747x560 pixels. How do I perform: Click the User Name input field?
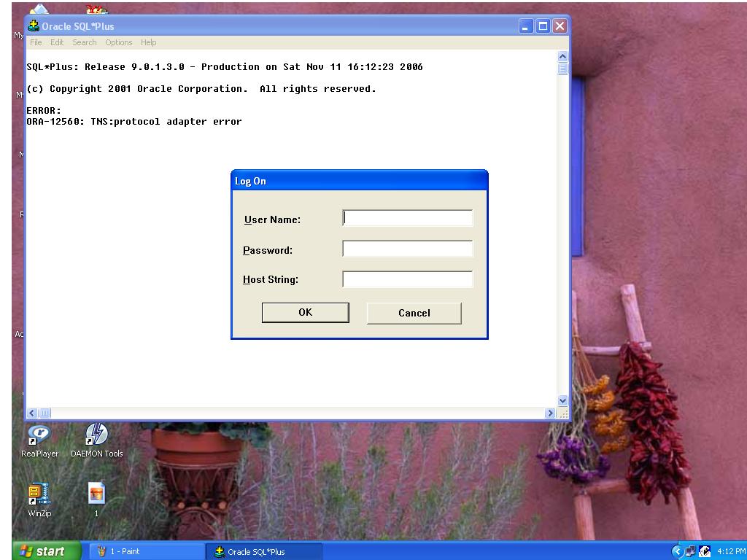pos(407,218)
